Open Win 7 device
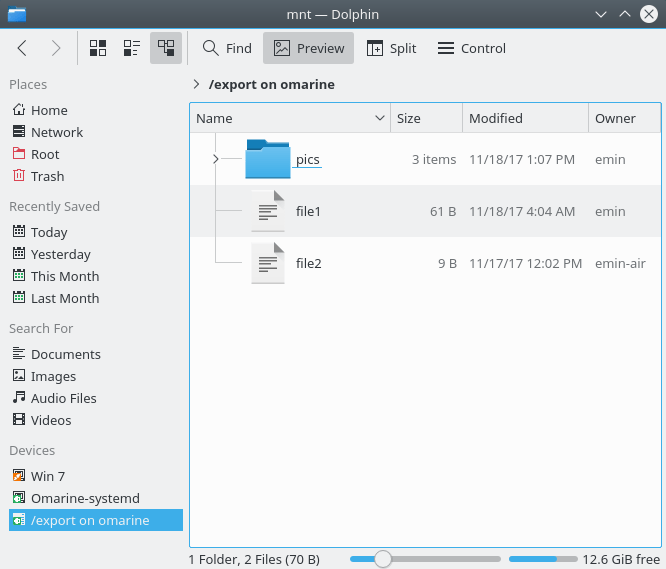The image size is (666, 569). [x=47, y=476]
